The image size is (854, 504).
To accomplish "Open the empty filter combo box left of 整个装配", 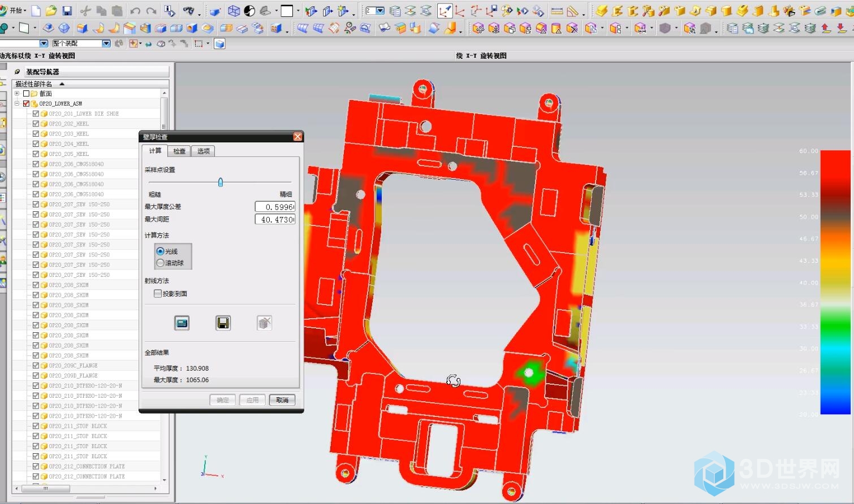I will pyautogui.click(x=44, y=44).
